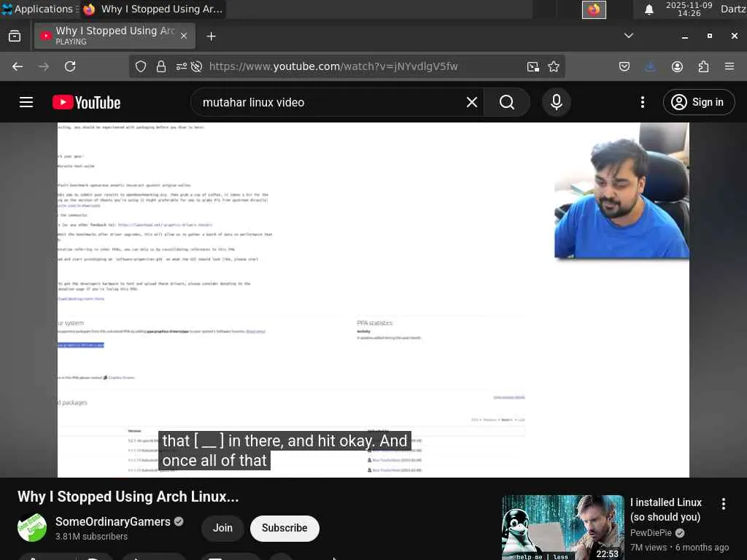Run search with the magnifier button
This screenshot has width=747, height=560.
pyautogui.click(x=507, y=102)
